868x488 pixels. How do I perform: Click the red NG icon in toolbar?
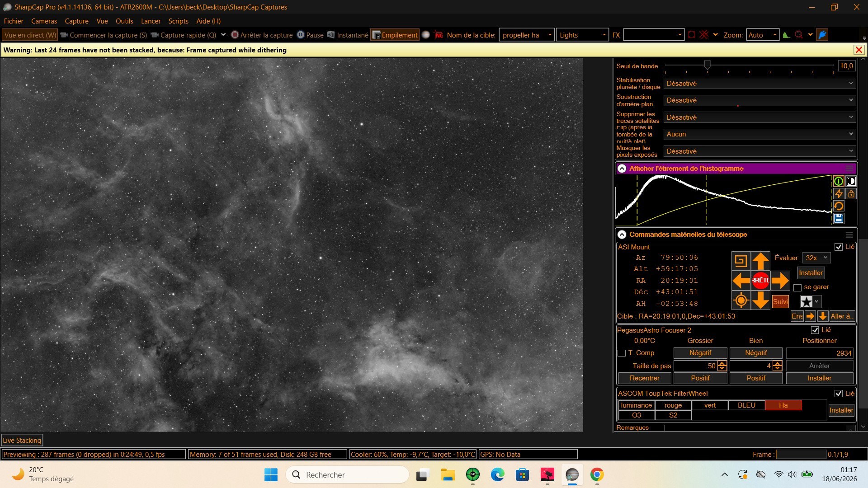click(438, 35)
